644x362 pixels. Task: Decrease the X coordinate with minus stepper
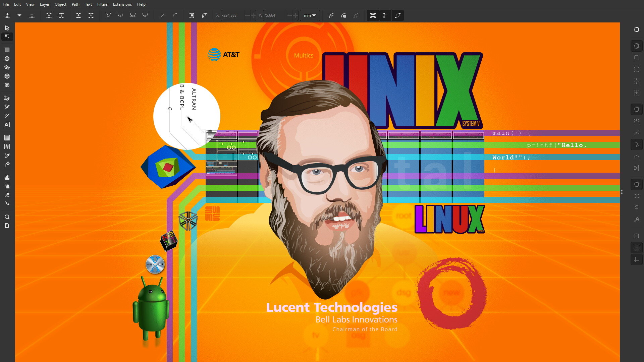pos(248,15)
